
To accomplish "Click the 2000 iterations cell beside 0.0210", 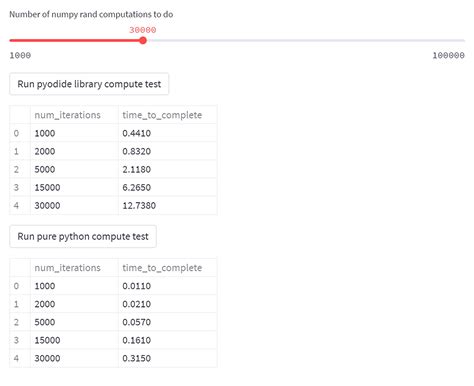I will coord(74,304).
